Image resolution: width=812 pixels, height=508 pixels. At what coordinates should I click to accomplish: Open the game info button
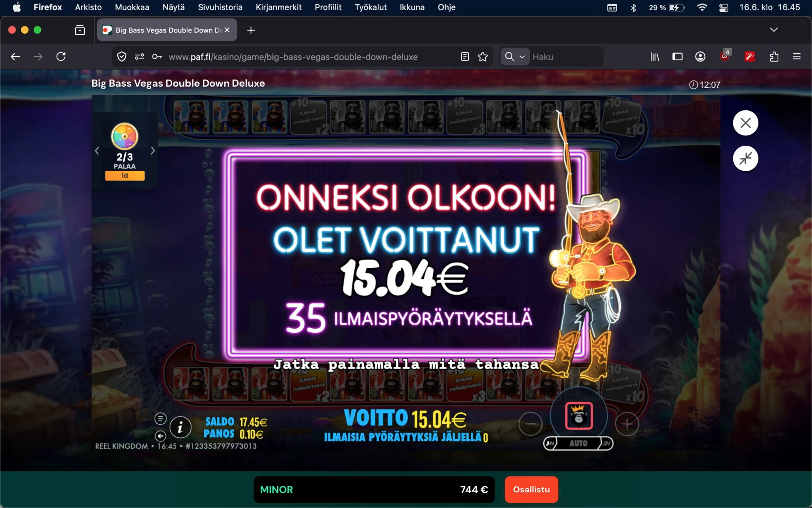point(180,428)
